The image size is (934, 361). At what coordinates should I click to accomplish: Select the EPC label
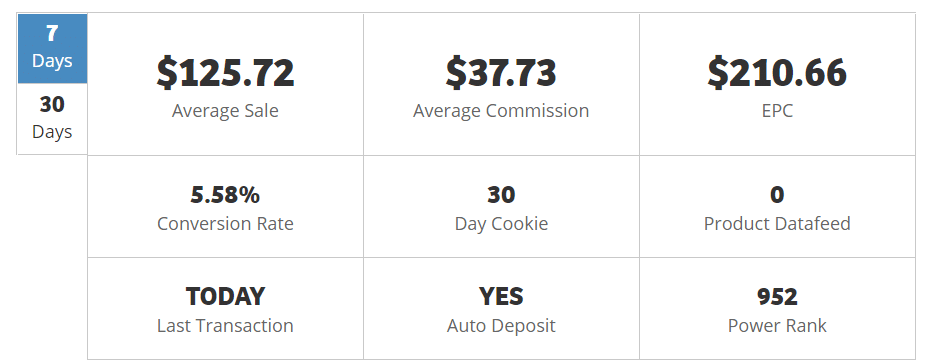[777, 111]
